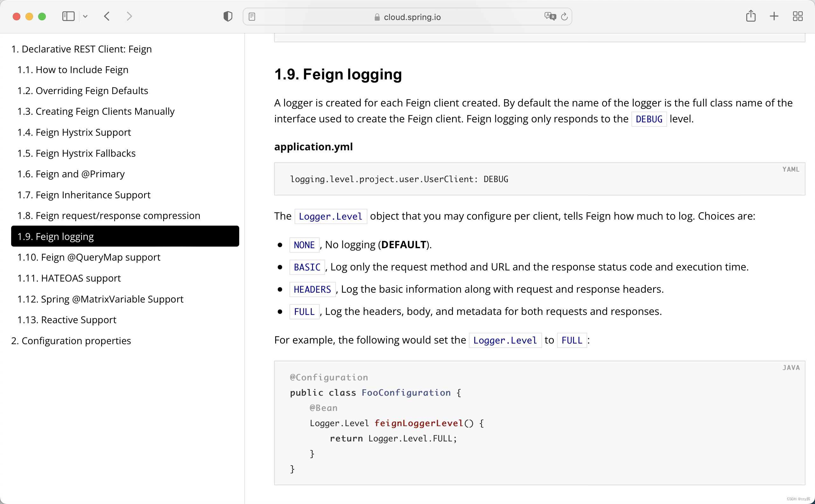Show the tab overview grid

pyautogui.click(x=798, y=16)
